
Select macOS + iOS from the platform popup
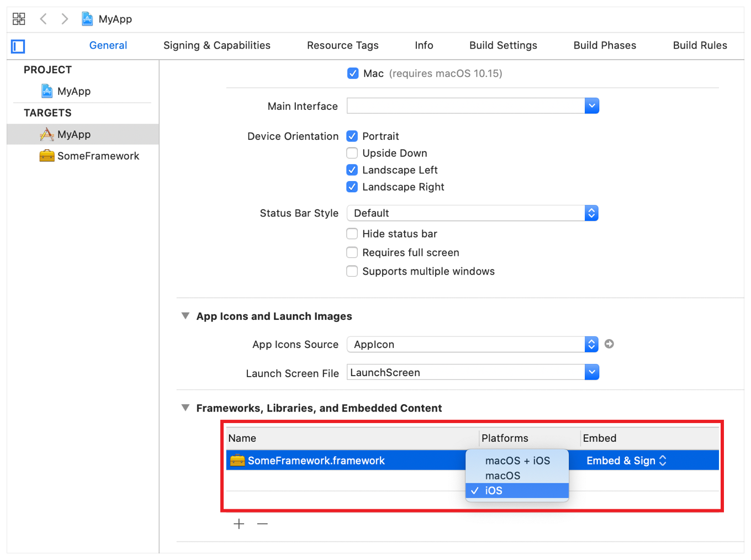517,460
